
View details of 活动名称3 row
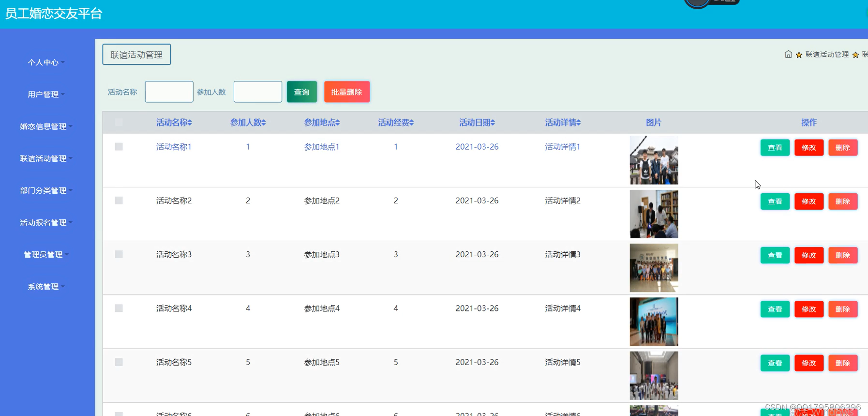[775, 255]
